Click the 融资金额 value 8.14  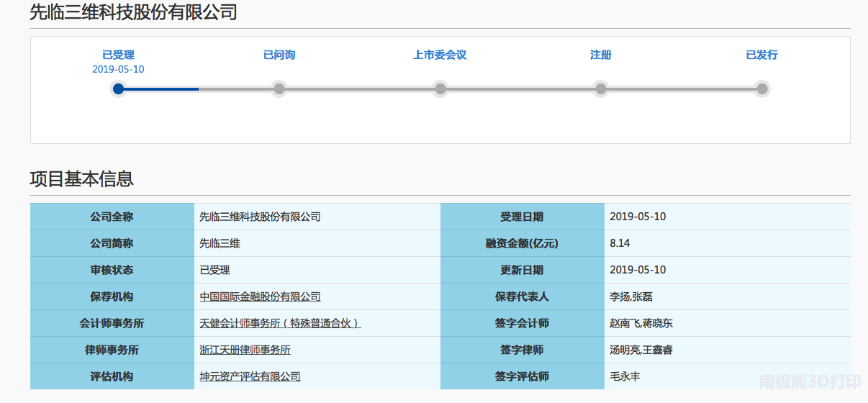click(x=620, y=243)
